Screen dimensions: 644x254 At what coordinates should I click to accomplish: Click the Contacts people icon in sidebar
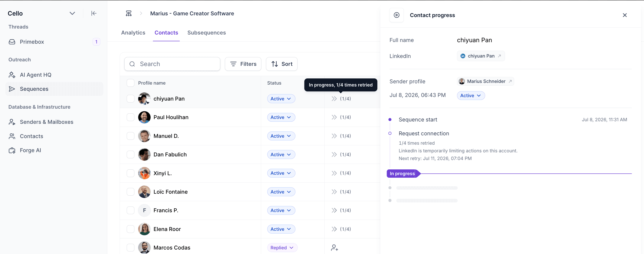12,136
